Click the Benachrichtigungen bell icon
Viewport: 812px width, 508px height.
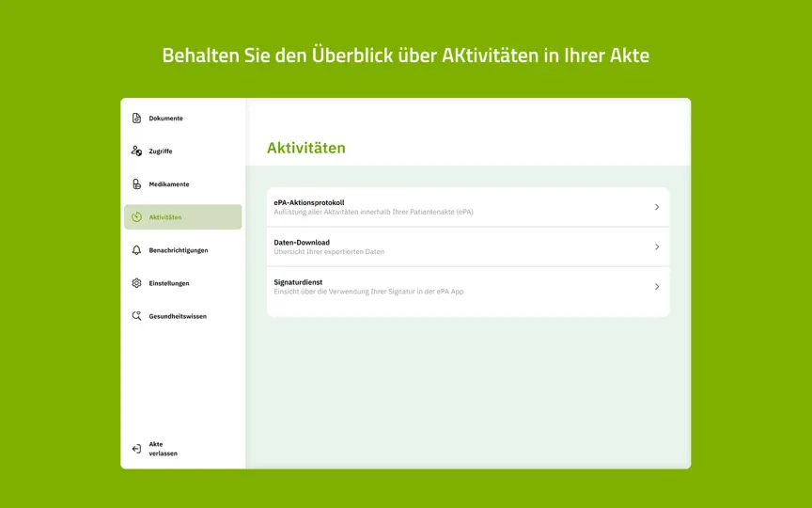(x=136, y=250)
